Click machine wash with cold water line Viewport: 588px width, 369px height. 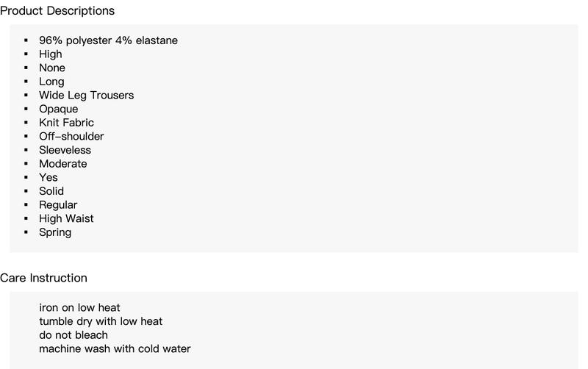tap(115, 348)
